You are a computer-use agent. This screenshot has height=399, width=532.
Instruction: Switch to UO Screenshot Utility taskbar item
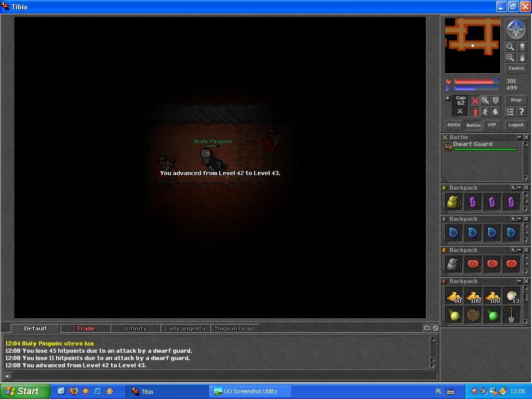pos(250,391)
